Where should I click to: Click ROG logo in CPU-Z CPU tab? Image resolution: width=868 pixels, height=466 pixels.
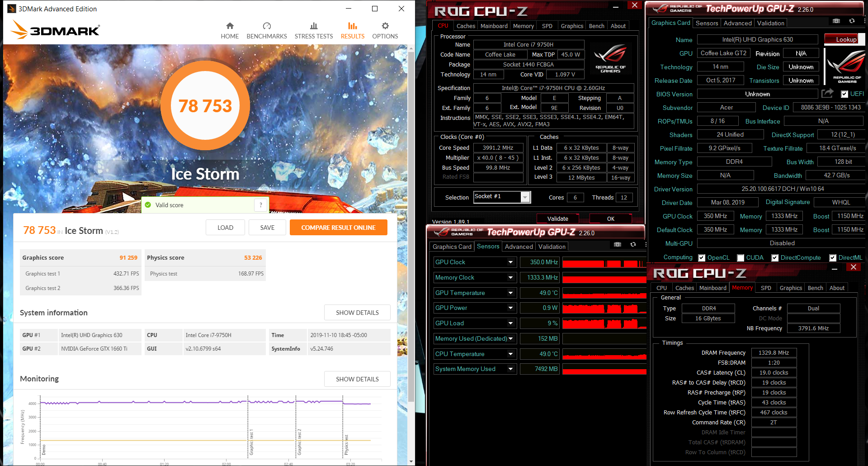coord(610,59)
